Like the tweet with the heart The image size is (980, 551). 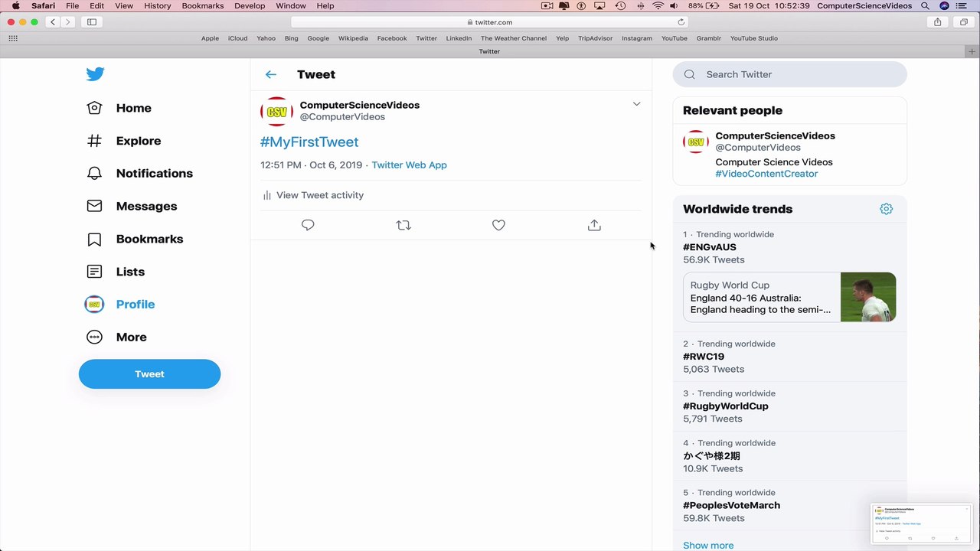498,225
